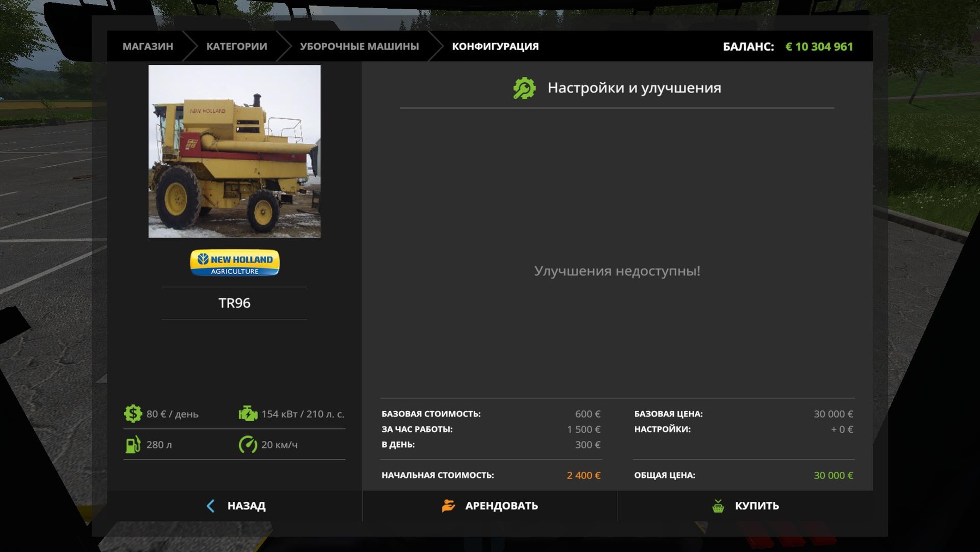Image resolution: width=980 pixels, height=552 pixels.
Task: Click the New Holland Agriculture logo
Action: (x=235, y=263)
